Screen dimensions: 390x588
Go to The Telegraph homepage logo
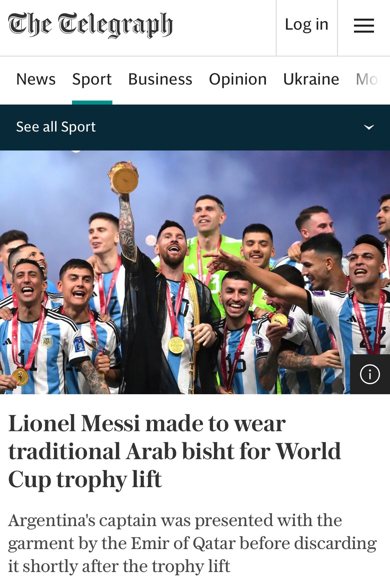point(90,25)
